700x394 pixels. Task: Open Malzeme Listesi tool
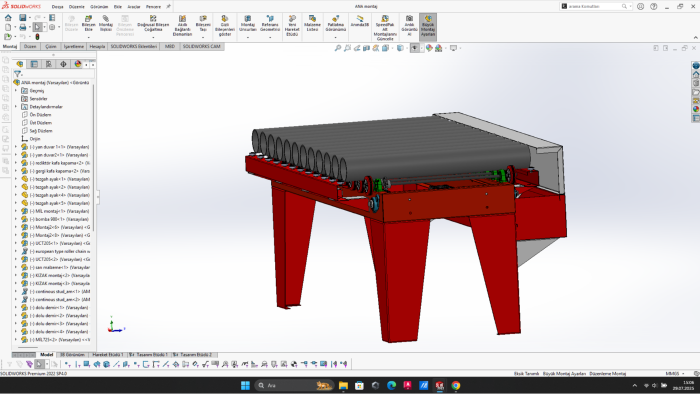tap(312, 24)
